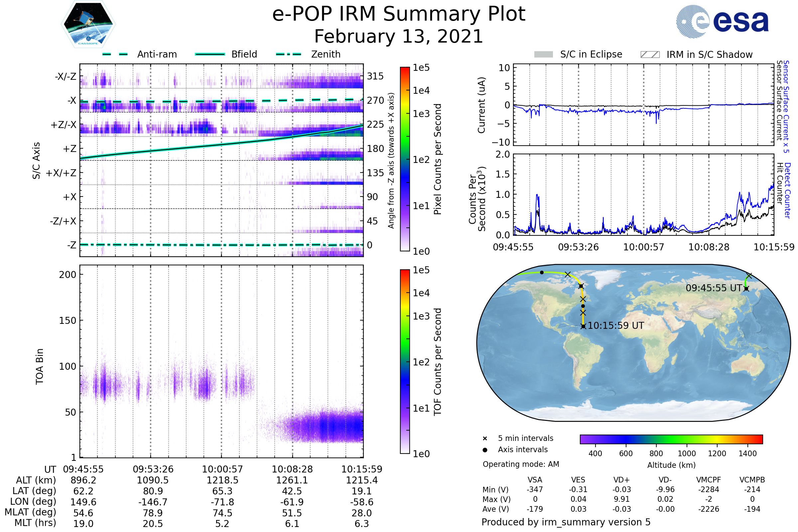Click the Zenith dash-dot legend line

289,54
